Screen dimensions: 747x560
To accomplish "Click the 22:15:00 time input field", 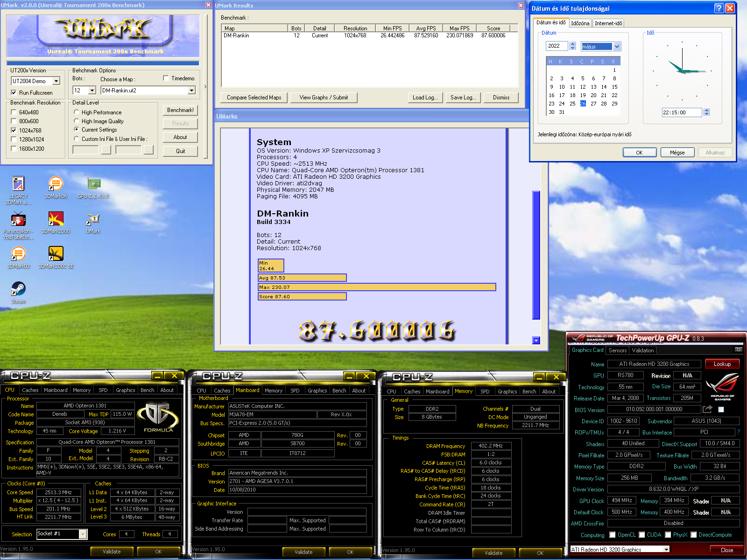I will point(682,112).
